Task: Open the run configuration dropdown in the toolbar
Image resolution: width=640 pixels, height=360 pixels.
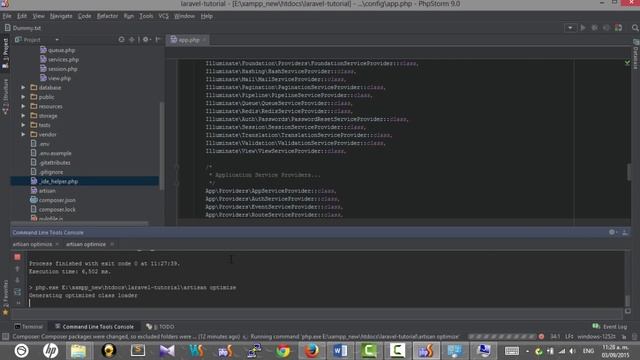Action: [570, 28]
